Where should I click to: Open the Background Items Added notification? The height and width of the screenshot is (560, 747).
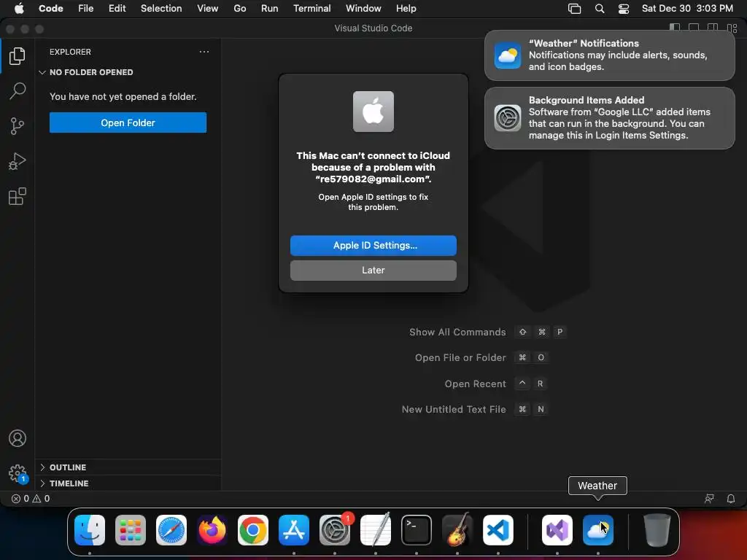pyautogui.click(x=609, y=117)
